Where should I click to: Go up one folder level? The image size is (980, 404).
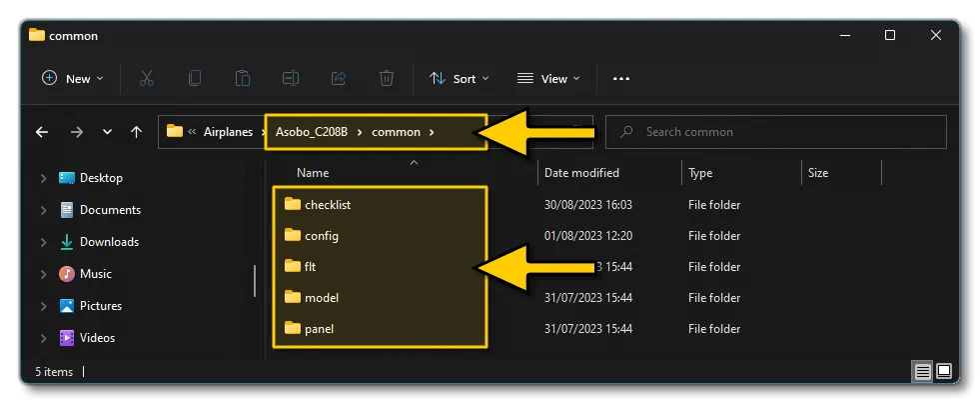(x=136, y=132)
